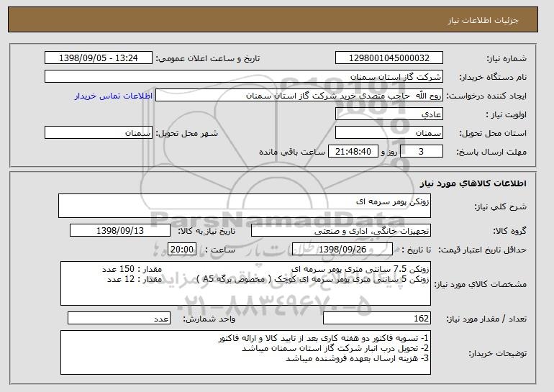554x392 pixels.
Task: Click the item specifications text area
Action: (x=245, y=283)
